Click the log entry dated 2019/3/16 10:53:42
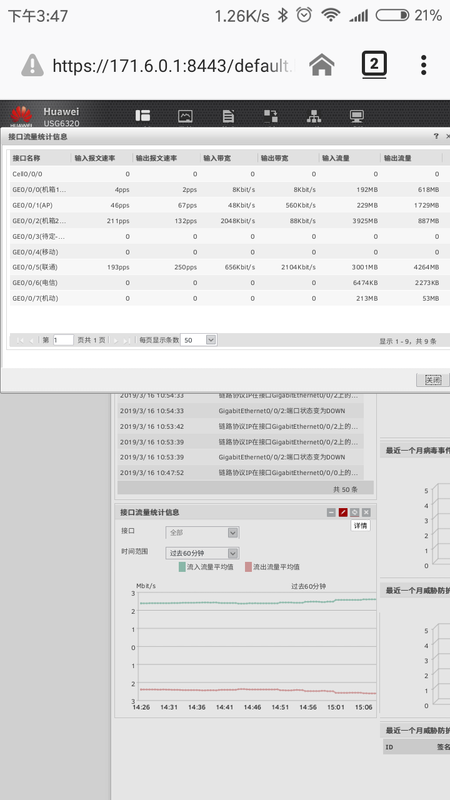450x800 pixels. point(240,426)
